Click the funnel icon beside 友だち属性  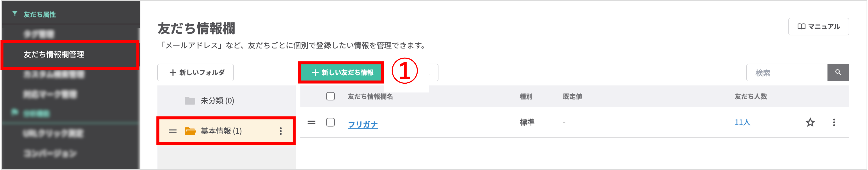click(15, 14)
